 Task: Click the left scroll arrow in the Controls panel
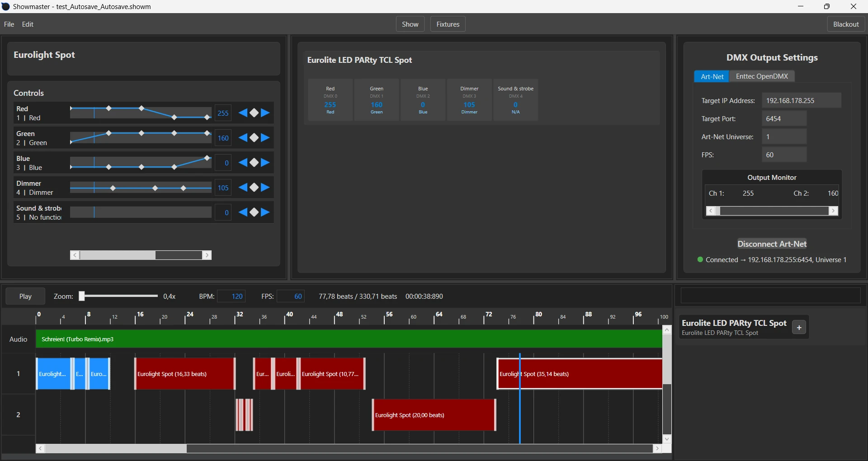[75, 255]
